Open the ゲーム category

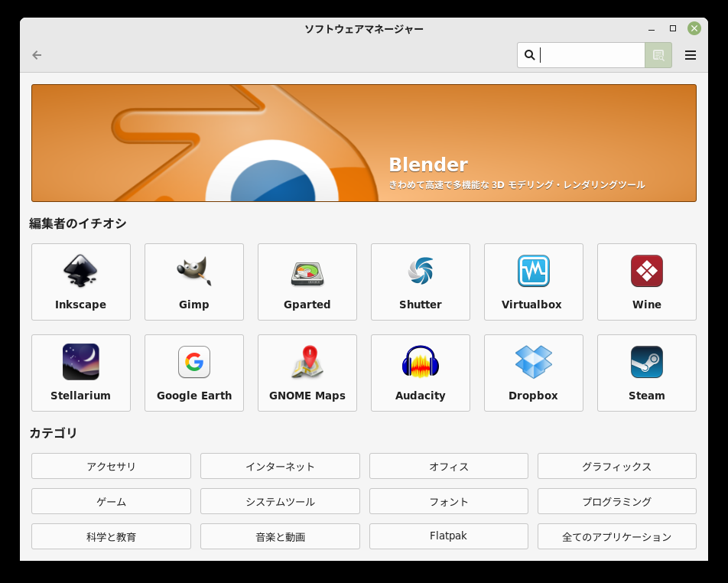111,501
